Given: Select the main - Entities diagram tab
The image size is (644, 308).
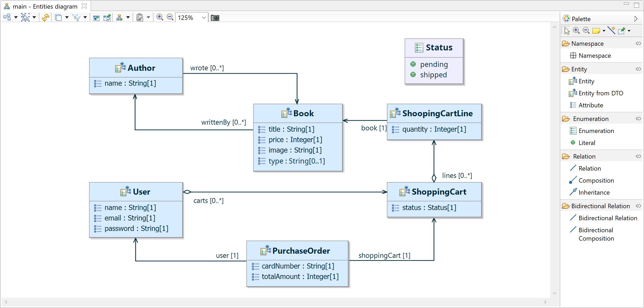Looking at the screenshot, I should pyautogui.click(x=45, y=6).
